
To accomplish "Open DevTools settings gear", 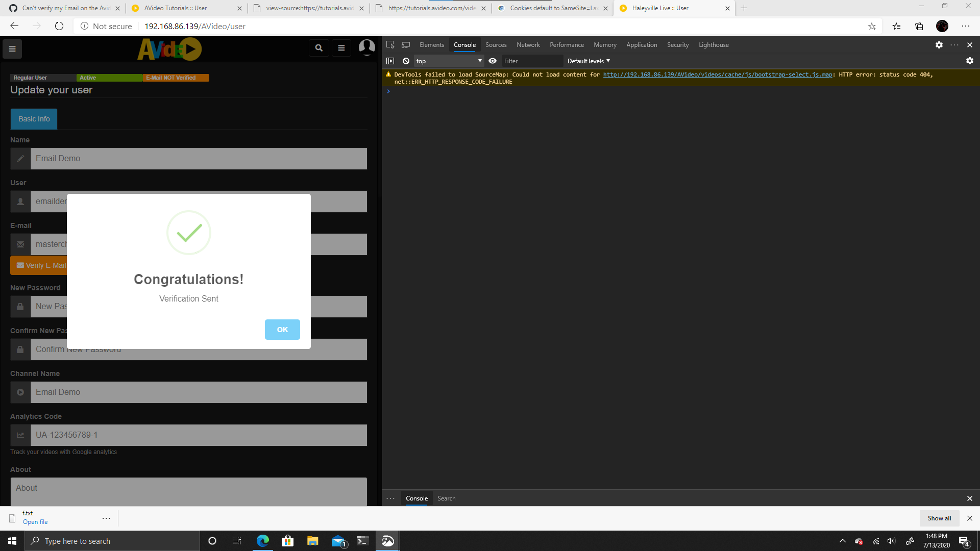I will click(x=939, y=45).
